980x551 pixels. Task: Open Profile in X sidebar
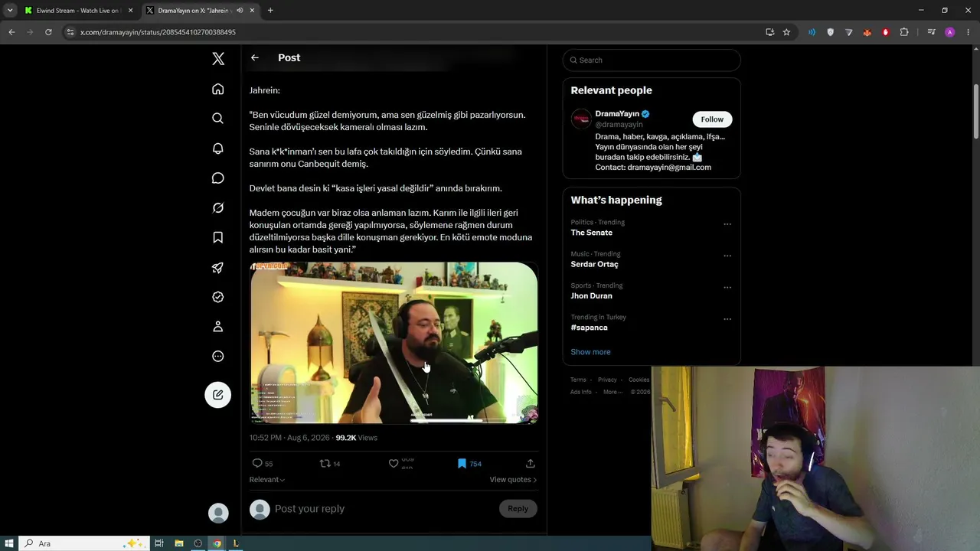click(218, 327)
